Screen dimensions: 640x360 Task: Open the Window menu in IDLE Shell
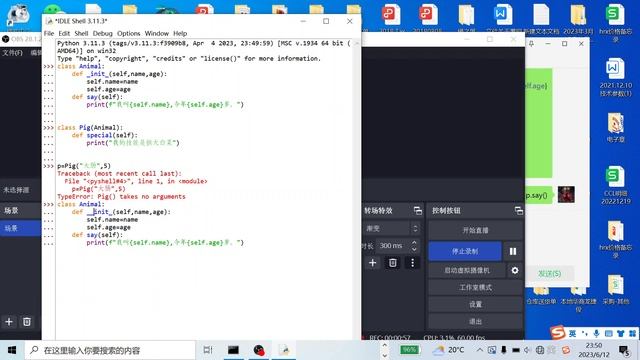point(157,33)
